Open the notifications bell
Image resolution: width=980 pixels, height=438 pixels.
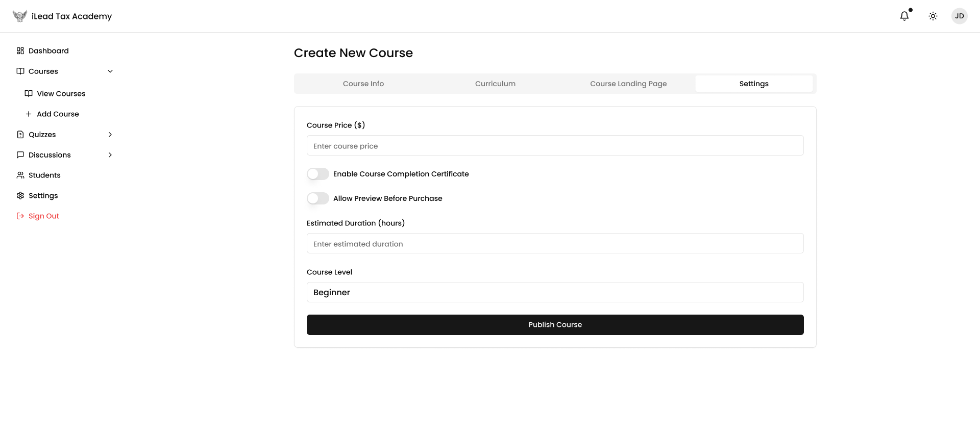[x=904, y=16]
